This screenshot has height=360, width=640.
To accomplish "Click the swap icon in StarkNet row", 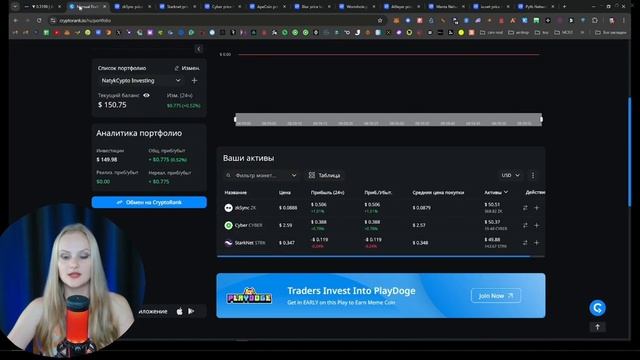I will (525, 243).
